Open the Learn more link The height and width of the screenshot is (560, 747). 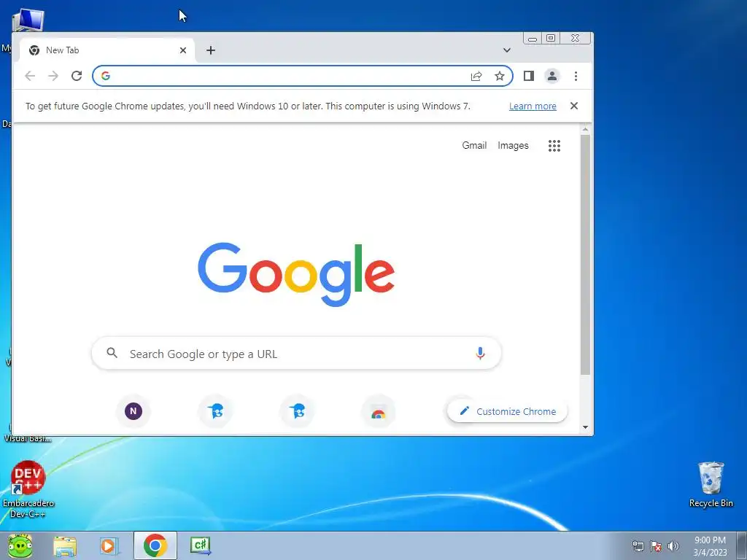pyautogui.click(x=533, y=106)
